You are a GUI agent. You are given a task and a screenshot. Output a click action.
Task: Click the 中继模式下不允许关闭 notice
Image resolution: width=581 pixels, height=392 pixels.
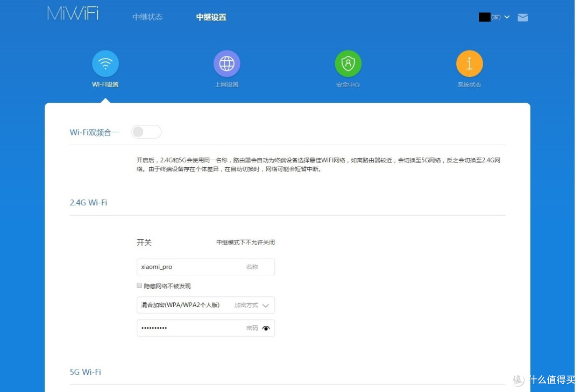(246, 243)
